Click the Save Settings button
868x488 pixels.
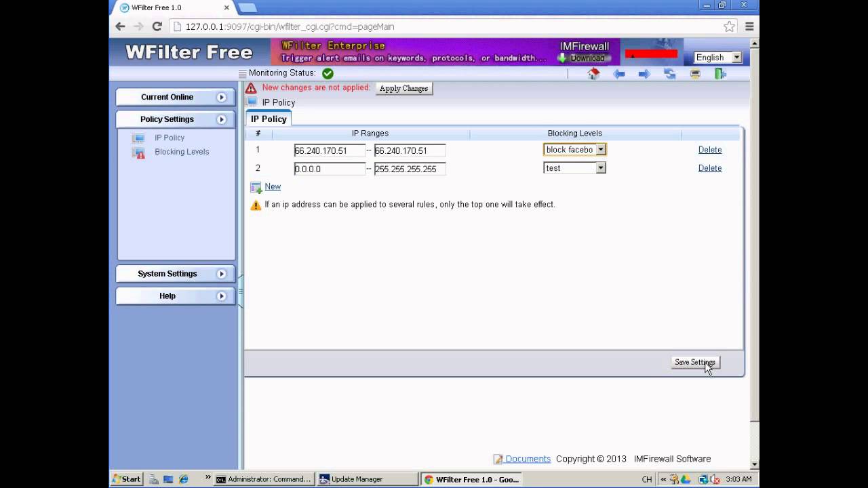(x=694, y=363)
